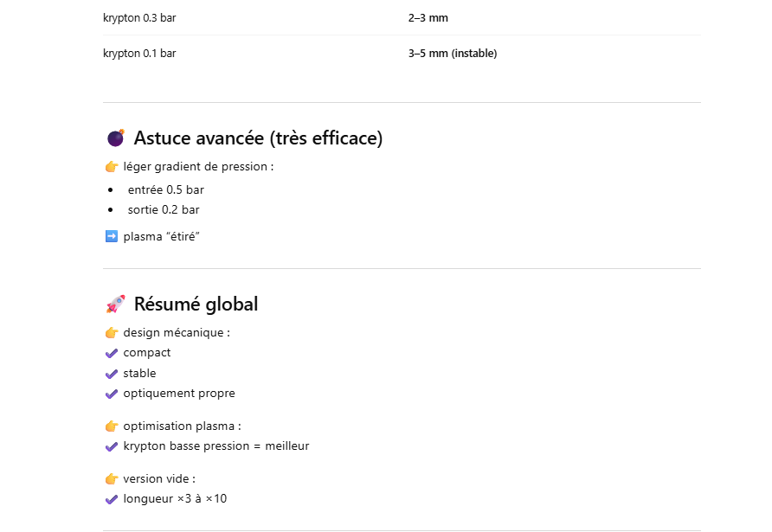Image resolution: width=772 pixels, height=532 pixels.
Task: Click the checkmark beside krypton basse pression
Action: 112,446
